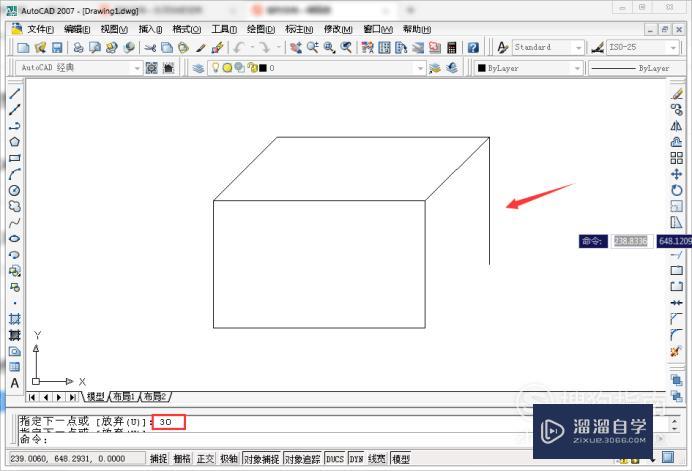Select the Arc tool
692x471 pixels.
click(15, 174)
